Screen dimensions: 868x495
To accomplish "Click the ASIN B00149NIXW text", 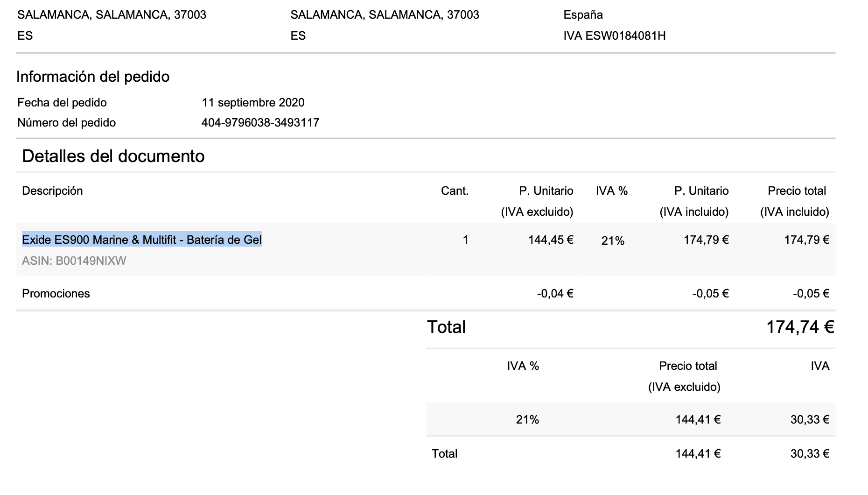I will 74,261.
